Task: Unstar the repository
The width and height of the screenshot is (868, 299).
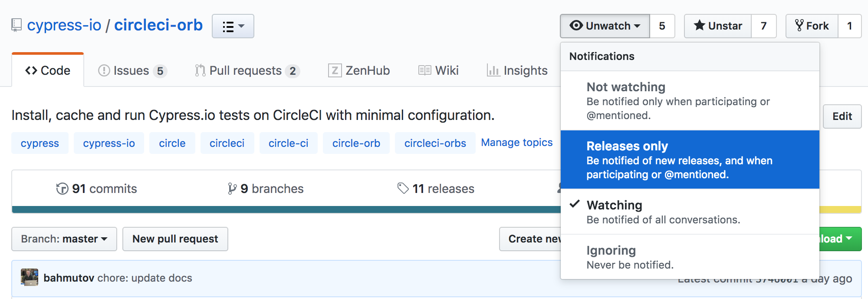Action: click(718, 26)
